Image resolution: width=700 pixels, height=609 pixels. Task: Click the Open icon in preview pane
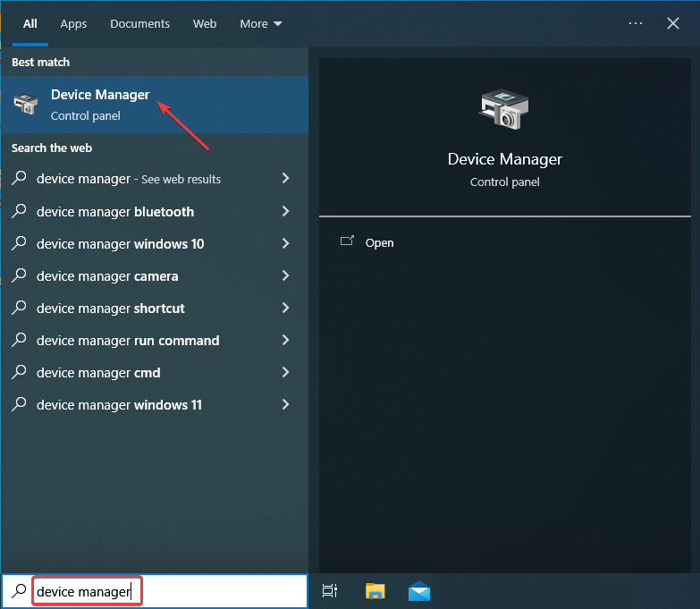[x=347, y=241]
